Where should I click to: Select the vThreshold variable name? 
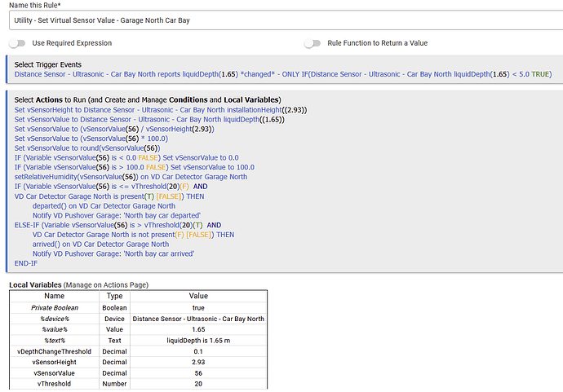tap(54, 383)
